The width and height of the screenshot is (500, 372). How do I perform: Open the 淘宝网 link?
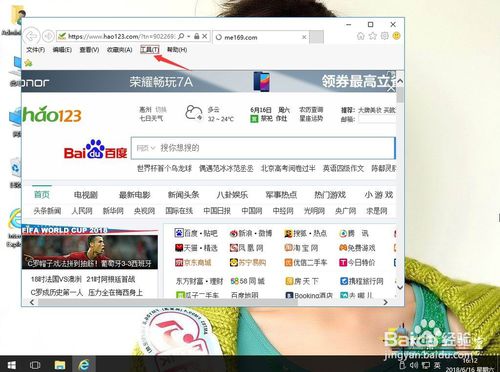point(301,248)
